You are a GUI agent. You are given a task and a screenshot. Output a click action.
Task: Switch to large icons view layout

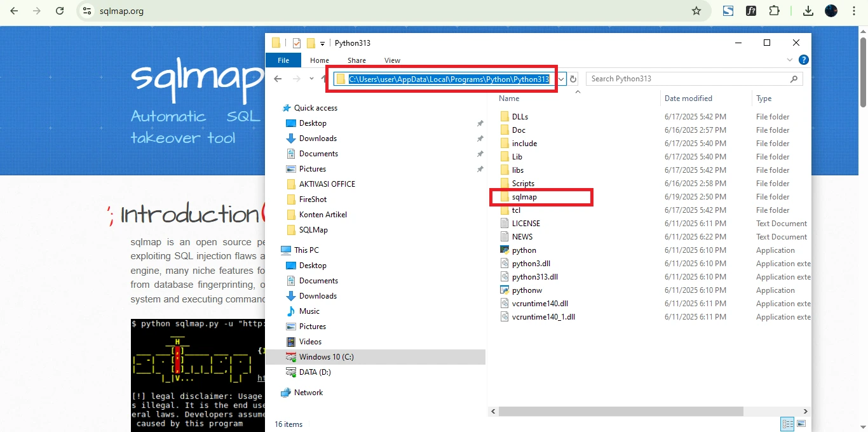[x=801, y=424]
